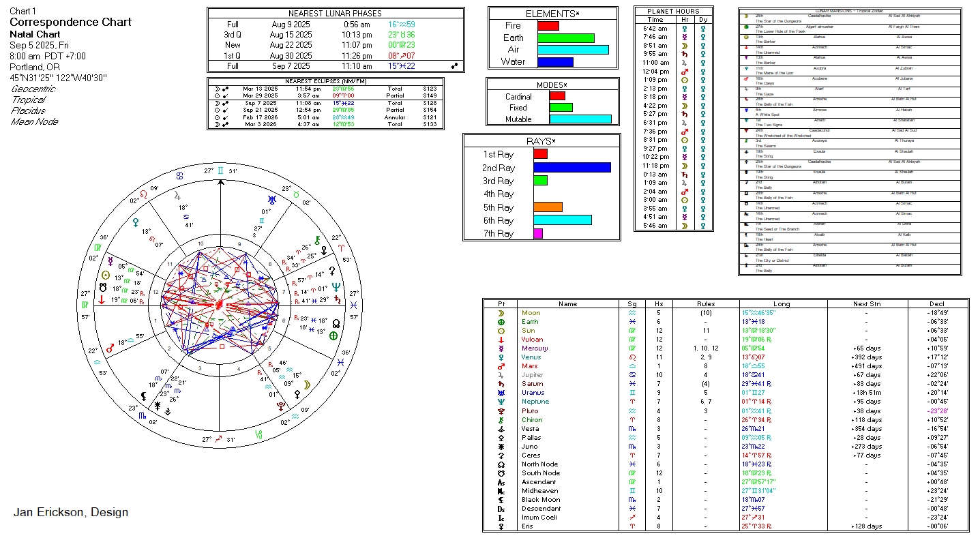980x538 pixels.
Task: Click the blue 2nd Ray bar
Action: 571,168
